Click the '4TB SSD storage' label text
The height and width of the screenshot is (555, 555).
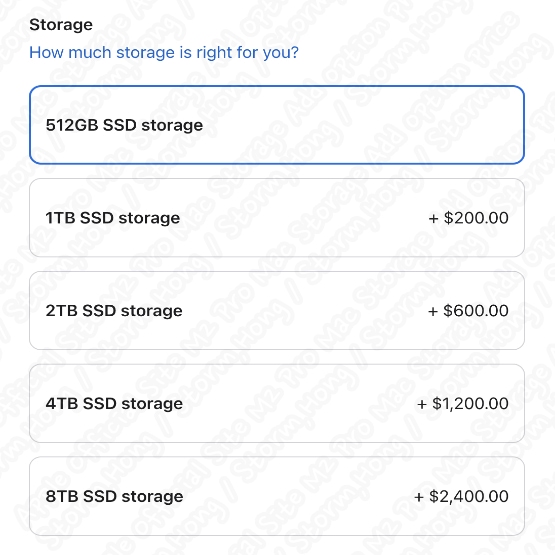(114, 404)
